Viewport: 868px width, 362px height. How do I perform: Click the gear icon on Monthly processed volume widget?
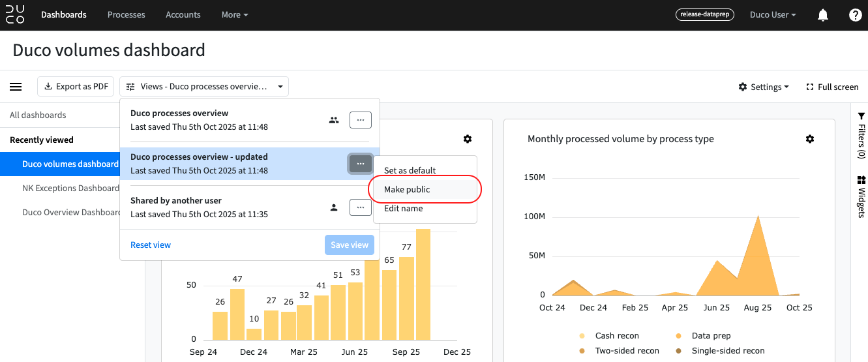[x=810, y=139]
